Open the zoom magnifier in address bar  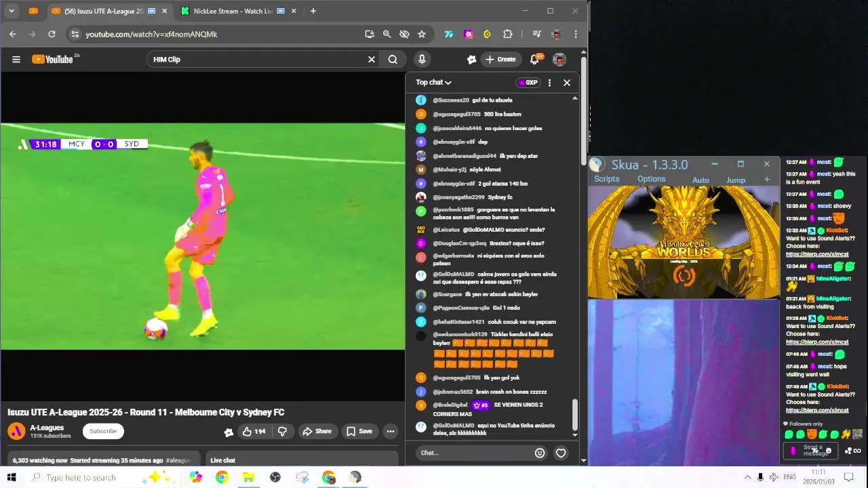point(387,34)
